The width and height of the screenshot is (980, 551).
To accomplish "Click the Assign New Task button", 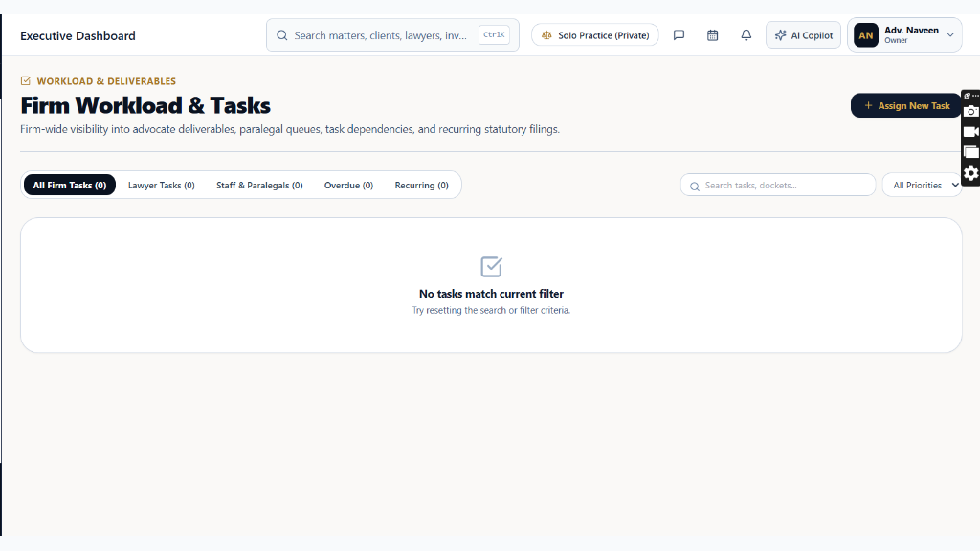I will click(906, 105).
